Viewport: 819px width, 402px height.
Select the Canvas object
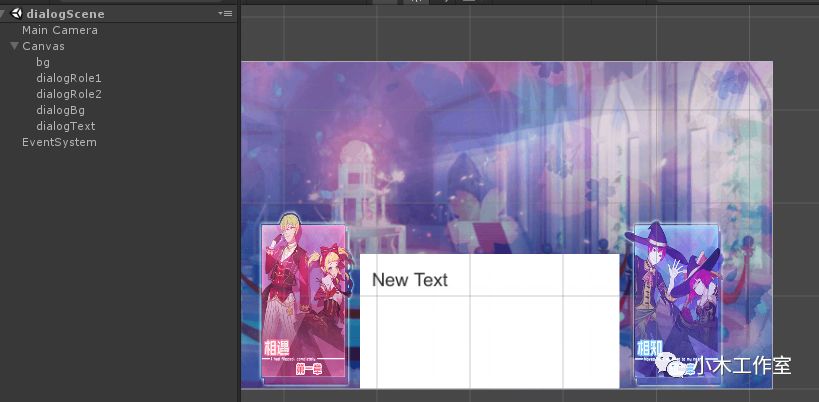tap(43, 46)
